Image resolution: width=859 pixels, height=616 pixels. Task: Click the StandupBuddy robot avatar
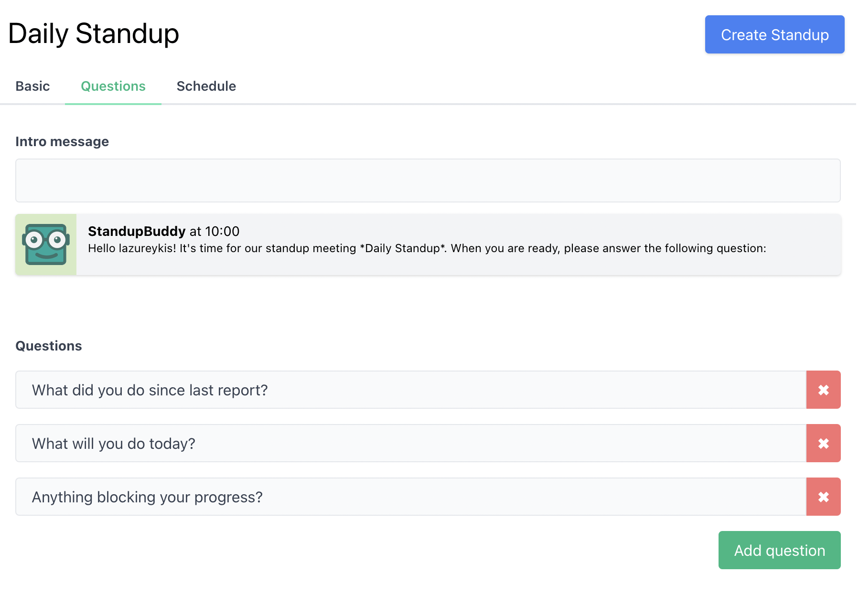[x=46, y=244]
